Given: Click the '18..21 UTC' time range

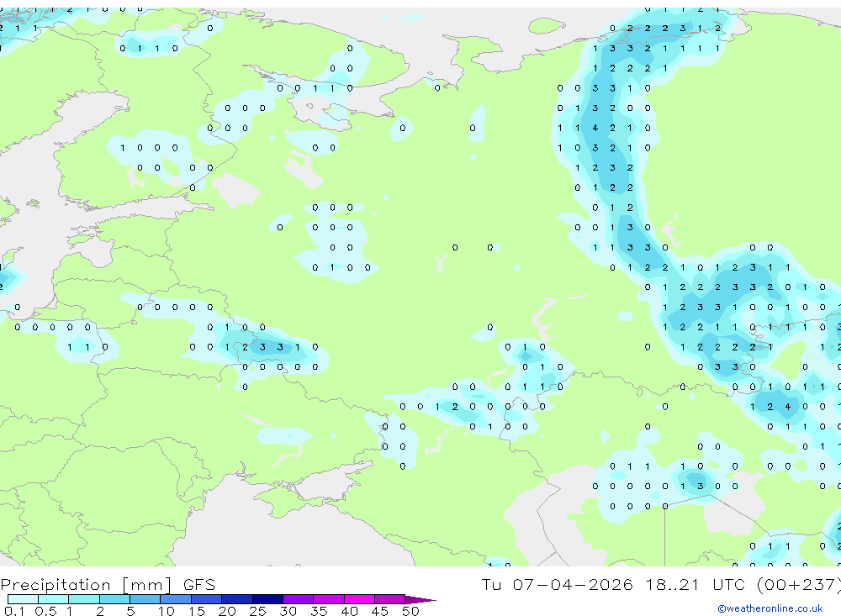Looking at the screenshot, I should click(696, 584).
